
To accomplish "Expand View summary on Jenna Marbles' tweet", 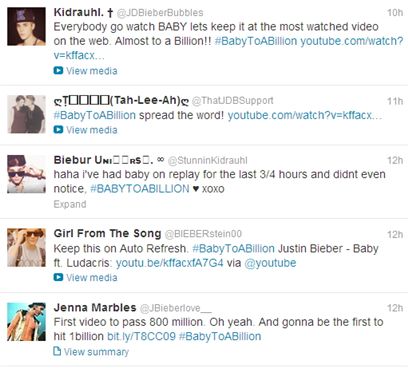I will click(x=96, y=352).
